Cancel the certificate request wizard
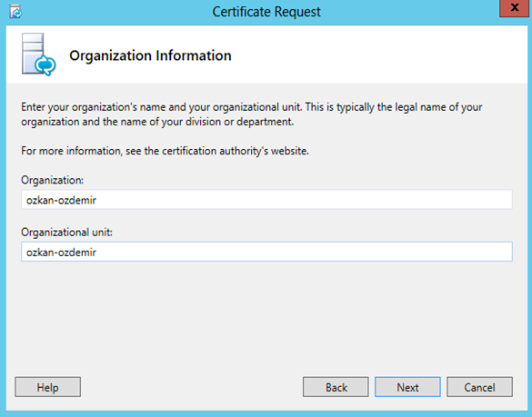This screenshot has width=532, height=417. pyautogui.click(x=479, y=387)
